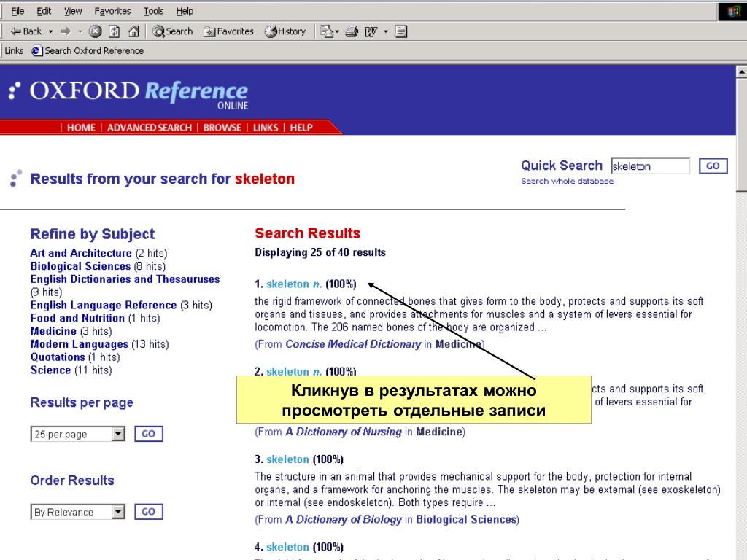The width and height of the screenshot is (747, 560).
Task: Click the Print toolbar icon
Action: pos(352,31)
